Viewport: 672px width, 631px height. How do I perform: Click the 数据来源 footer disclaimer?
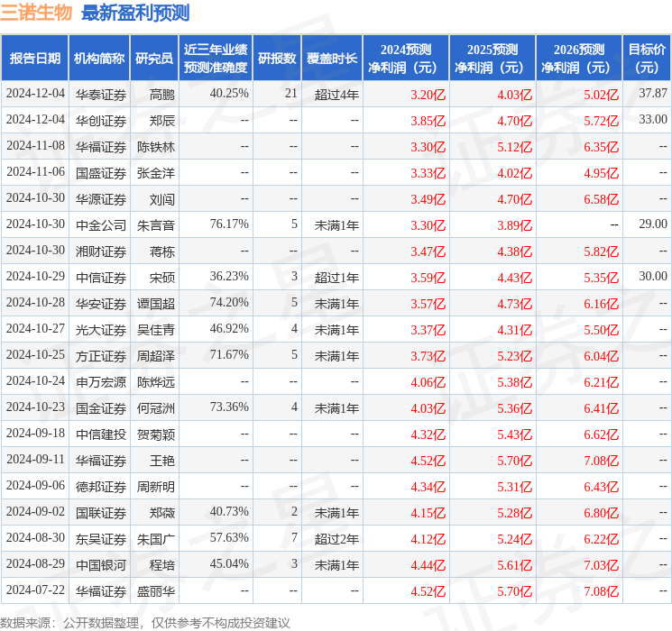pyautogui.click(x=145, y=622)
